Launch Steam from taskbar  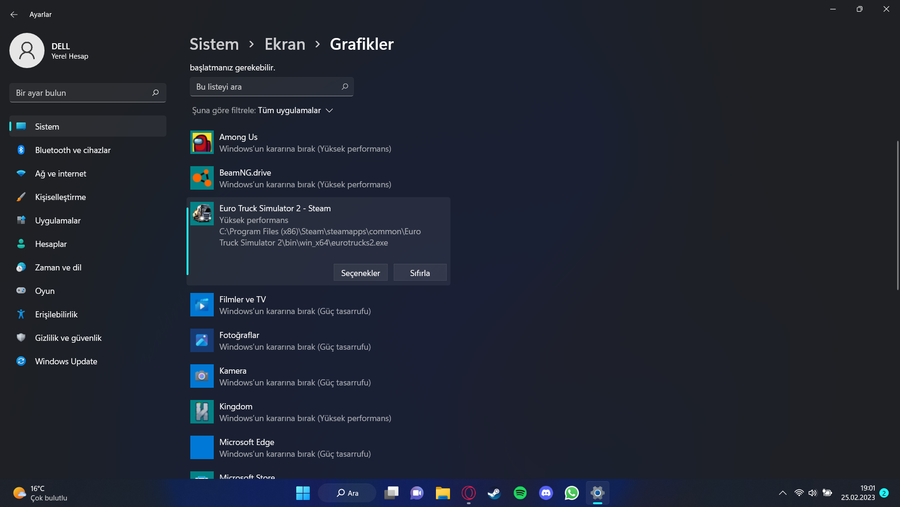(494, 493)
